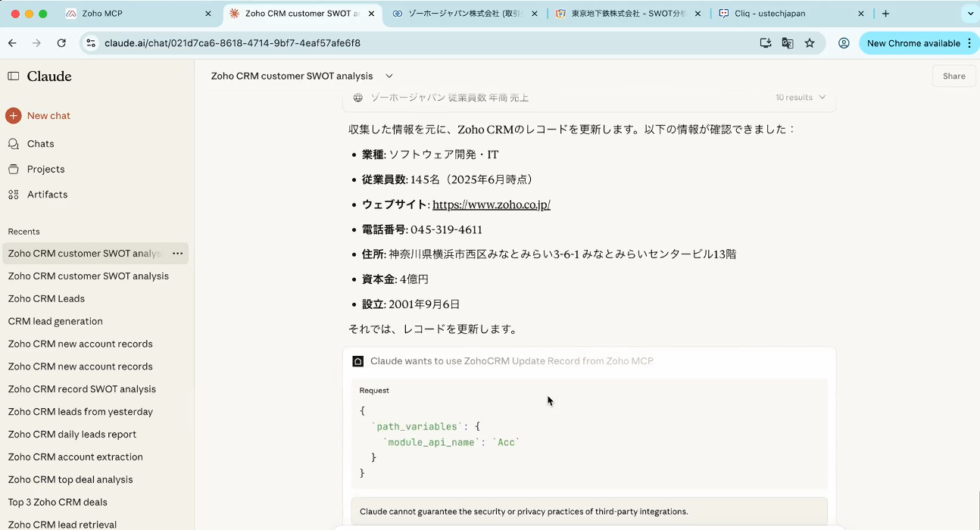
Task: Go forward in browser history
Action: pyautogui.click(x=36, y=43)
